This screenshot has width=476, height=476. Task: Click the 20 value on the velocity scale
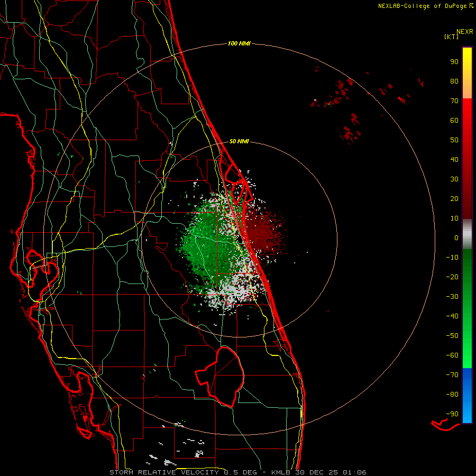pos(454,199)
